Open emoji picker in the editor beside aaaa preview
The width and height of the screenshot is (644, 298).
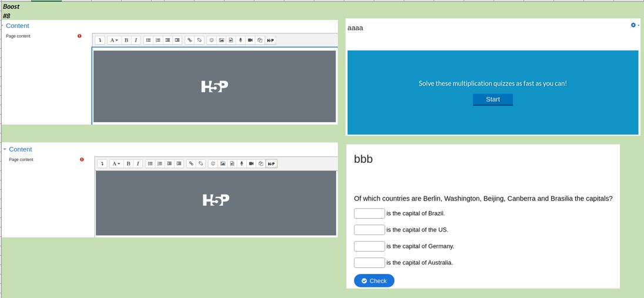(x=212, y=41)
